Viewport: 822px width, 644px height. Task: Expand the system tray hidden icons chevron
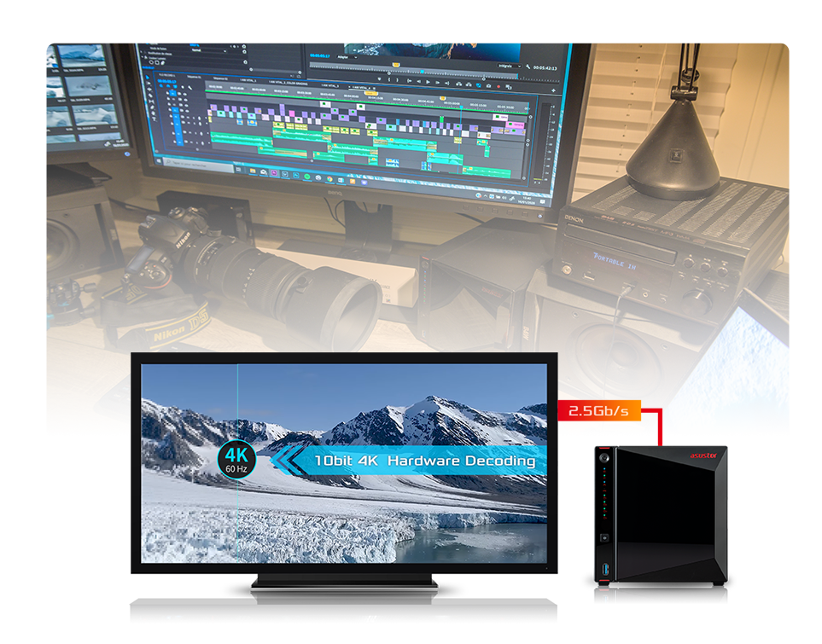(486, 196)
